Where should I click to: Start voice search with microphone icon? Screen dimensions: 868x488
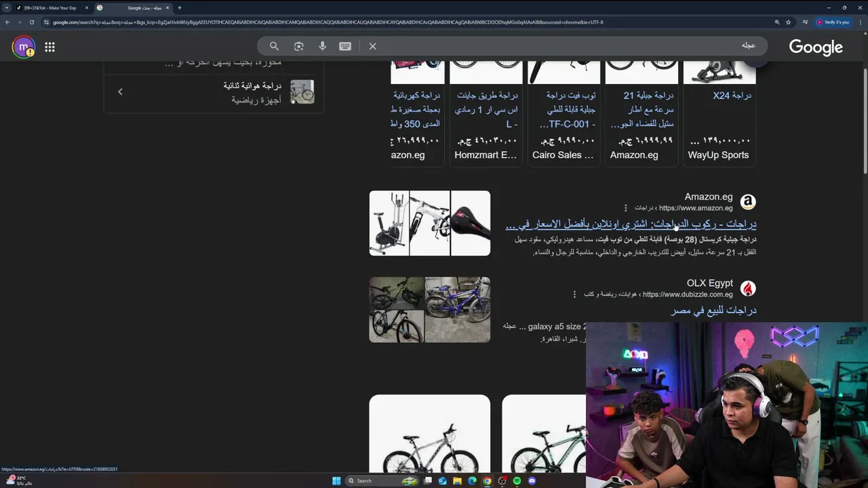323,46
